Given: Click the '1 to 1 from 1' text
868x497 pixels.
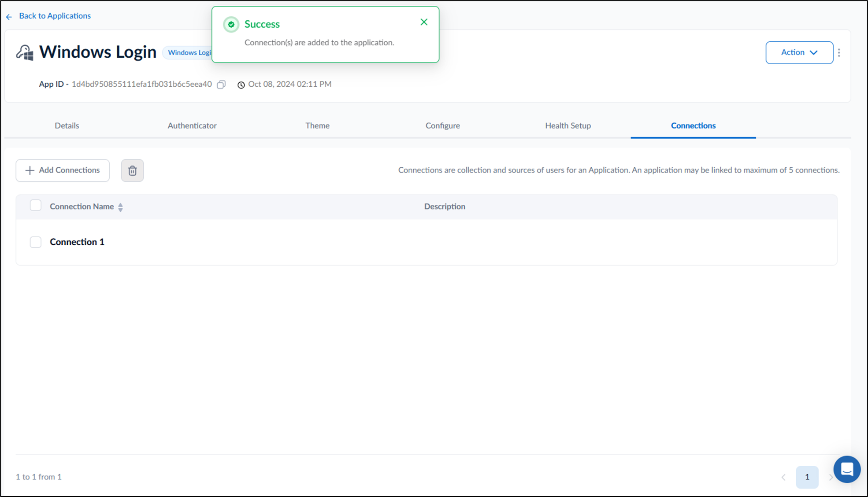Looking at the screenshot, I should click(x=39, y=477).
